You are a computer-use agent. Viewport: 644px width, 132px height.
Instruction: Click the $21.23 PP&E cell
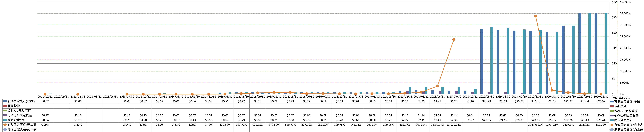(487, 101)
